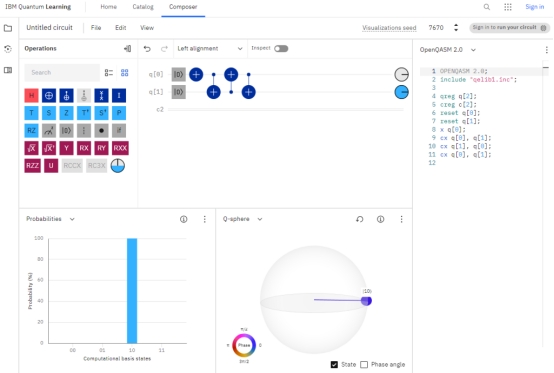Image resolution: width=554 pixels, height=373 pixels.
Task: Click the undo arrow in circuit toolbar
Action: (147, 49)
